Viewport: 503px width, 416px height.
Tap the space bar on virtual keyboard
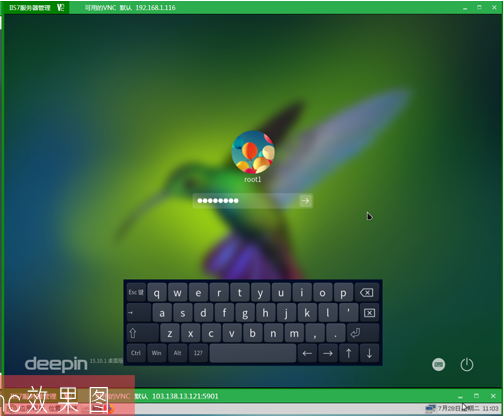point(253,353)
